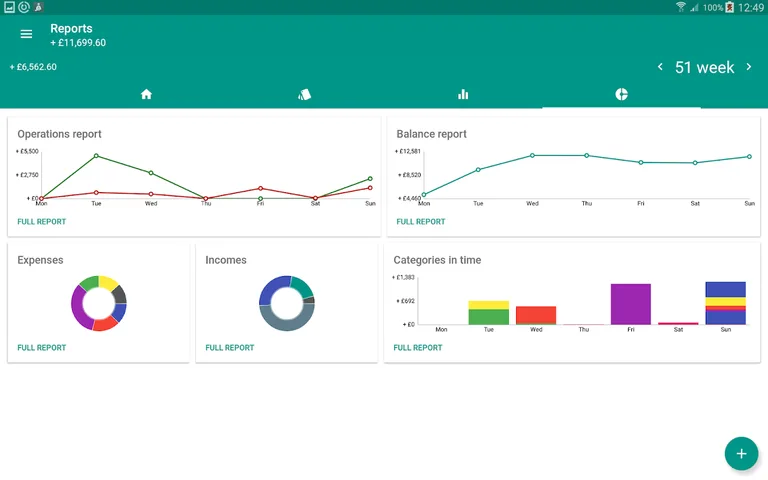This screenshot has width=768, height=480.
Task: View Full Report under Expenses
Action: click(42, 348)
